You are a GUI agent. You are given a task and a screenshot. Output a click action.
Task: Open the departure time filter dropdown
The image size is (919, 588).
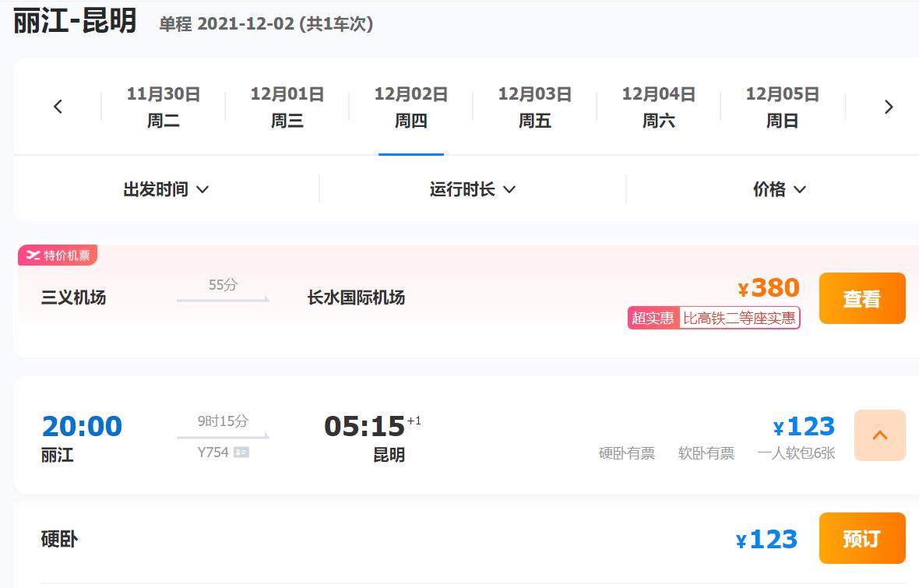click(x=166, y=189)
